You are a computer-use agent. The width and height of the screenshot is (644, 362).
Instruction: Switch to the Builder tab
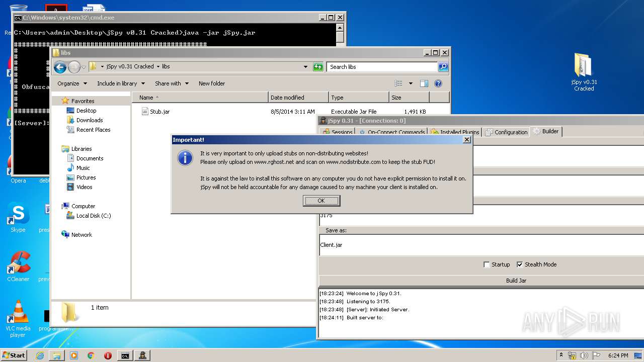click(546, 131)
